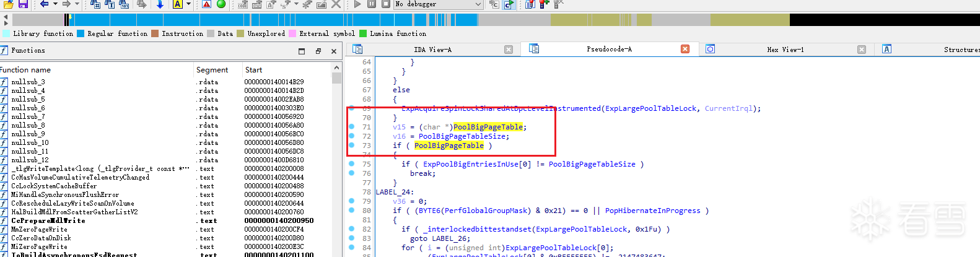Image resolution: width=980 pixels, height=257 pixels.
Task: Toggle breakpoint dot on line 80
Action: click(x=351, y=211)
